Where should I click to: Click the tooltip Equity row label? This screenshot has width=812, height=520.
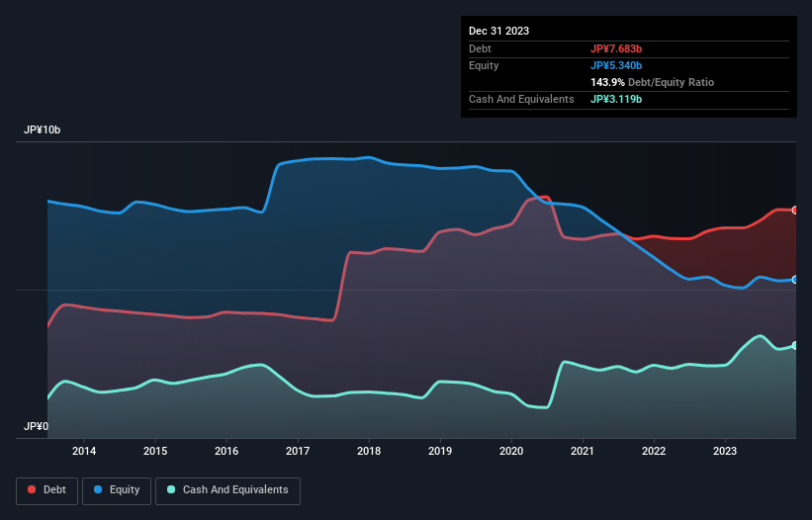pos(484,65)
